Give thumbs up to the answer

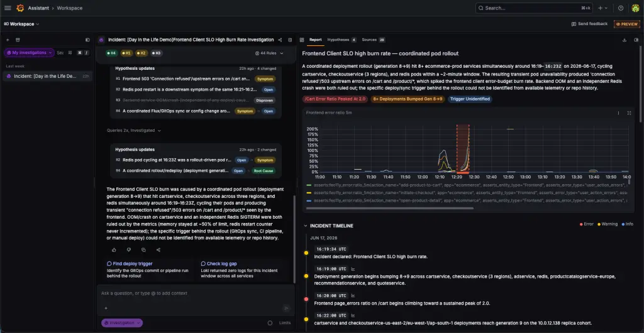click(114, 250)
